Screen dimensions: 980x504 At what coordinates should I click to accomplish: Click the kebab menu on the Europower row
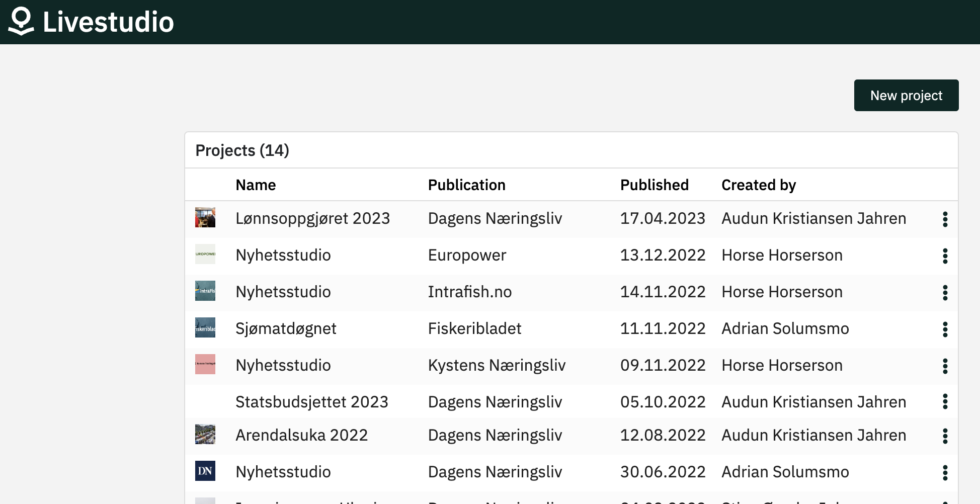945,256
